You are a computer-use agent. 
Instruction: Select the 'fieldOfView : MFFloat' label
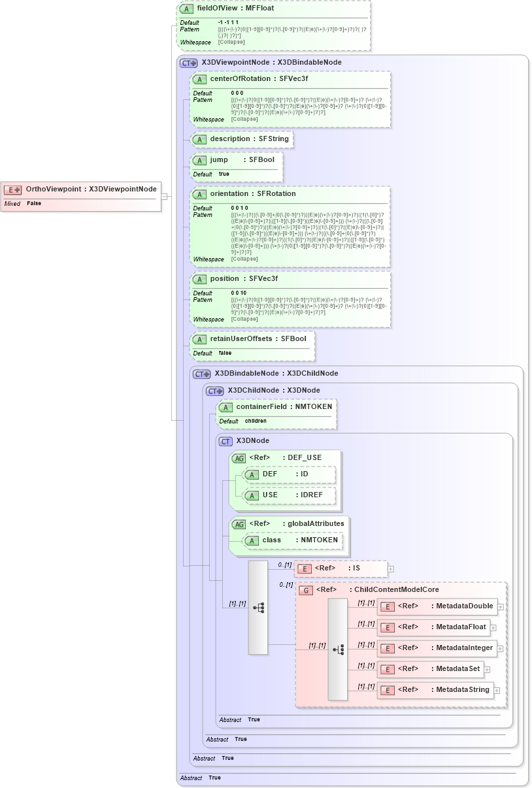click(x=236, y=9)
